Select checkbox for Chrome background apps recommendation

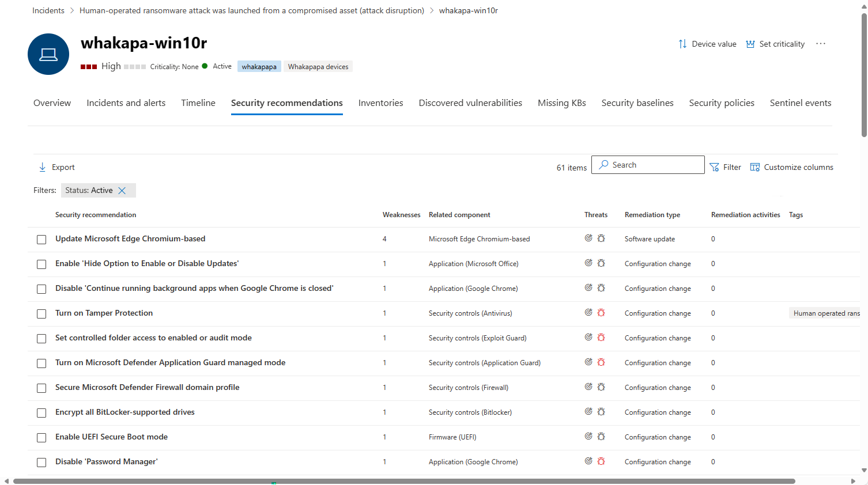coord(41,289)
